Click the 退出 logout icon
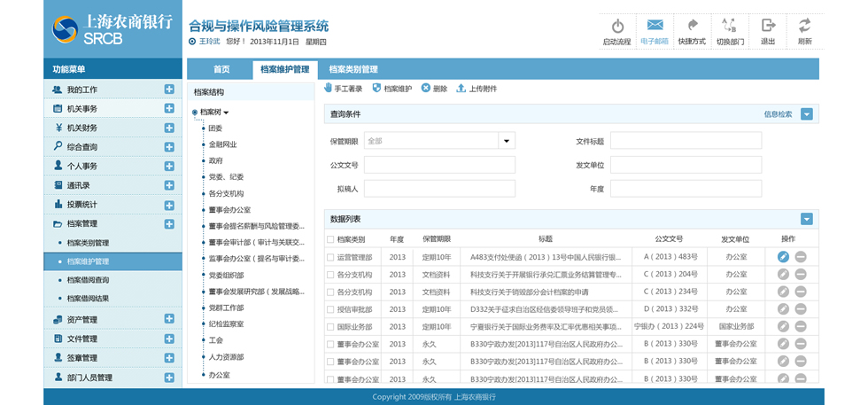The height and width of the screenshot is (405, 868). [x=768, y=27]
